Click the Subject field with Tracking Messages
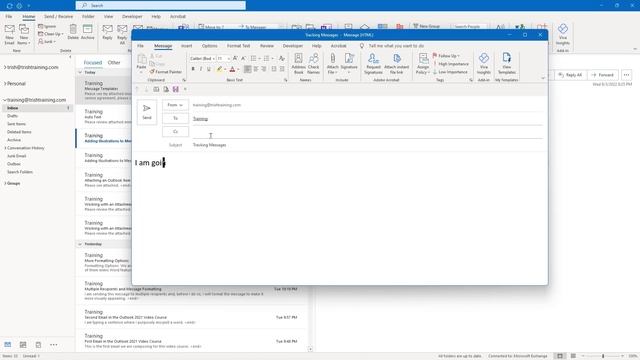The width and height of the screenshot is (640, 360). tap(367, 145)
